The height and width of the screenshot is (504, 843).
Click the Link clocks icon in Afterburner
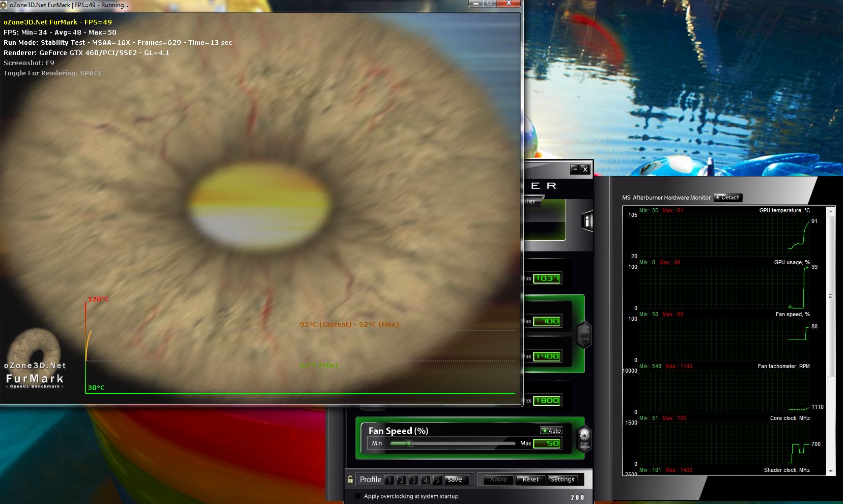[584, 335]
